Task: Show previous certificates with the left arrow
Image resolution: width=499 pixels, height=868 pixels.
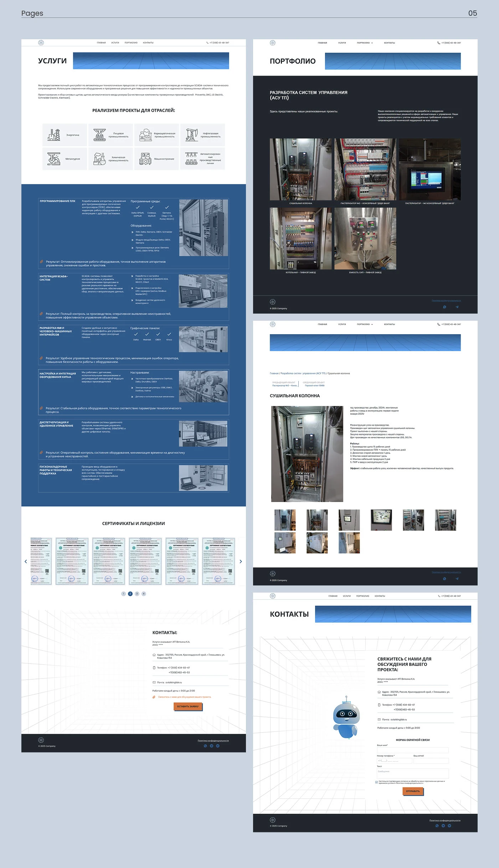Action: pyautogui.click(x=26, y=561)
